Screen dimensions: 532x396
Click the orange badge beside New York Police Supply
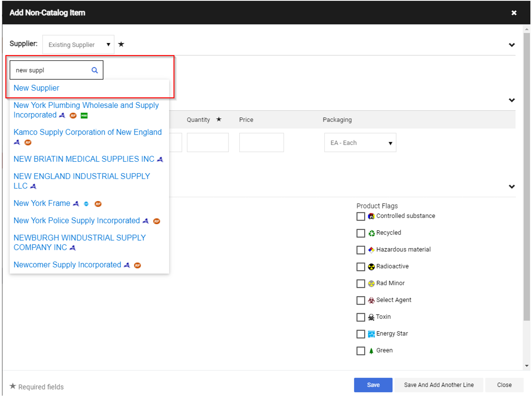(157, 221)
